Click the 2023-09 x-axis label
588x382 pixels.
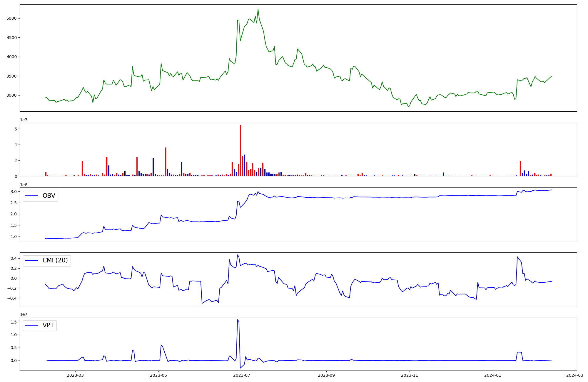[x=326, y=375]
